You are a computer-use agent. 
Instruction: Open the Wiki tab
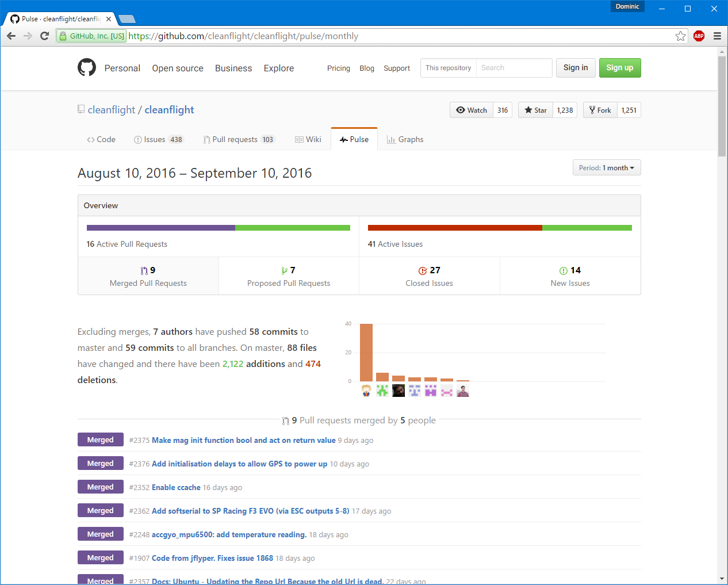[x=308, y=139]
